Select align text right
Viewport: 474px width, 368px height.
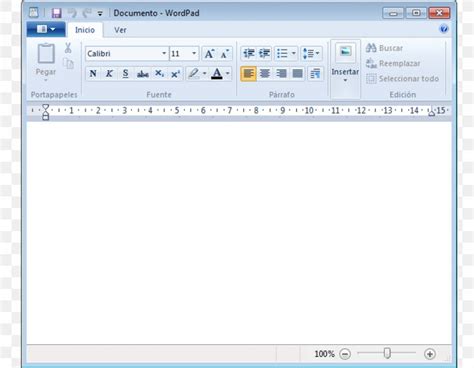tap(281, 73)
